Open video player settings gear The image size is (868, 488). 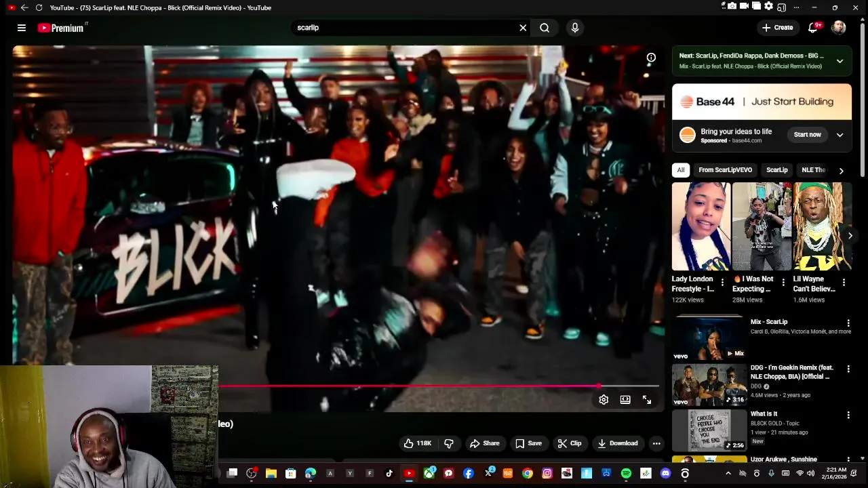point(604,400)
